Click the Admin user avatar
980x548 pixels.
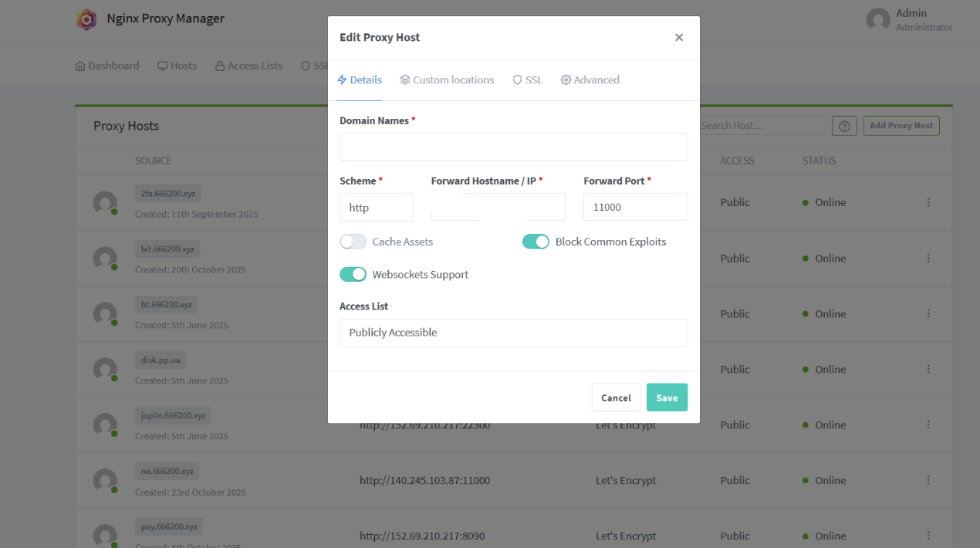pos(878,20)
